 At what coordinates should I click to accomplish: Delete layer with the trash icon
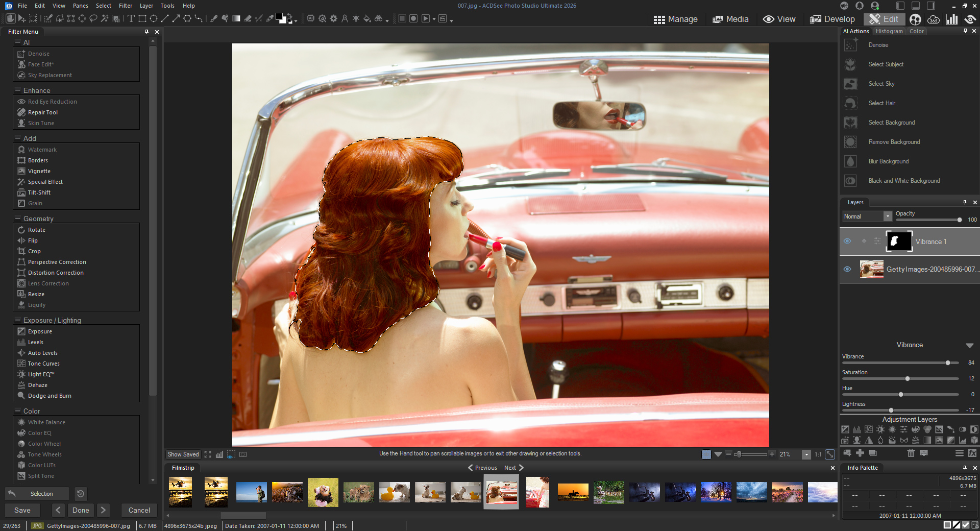[x=911, y=453]
